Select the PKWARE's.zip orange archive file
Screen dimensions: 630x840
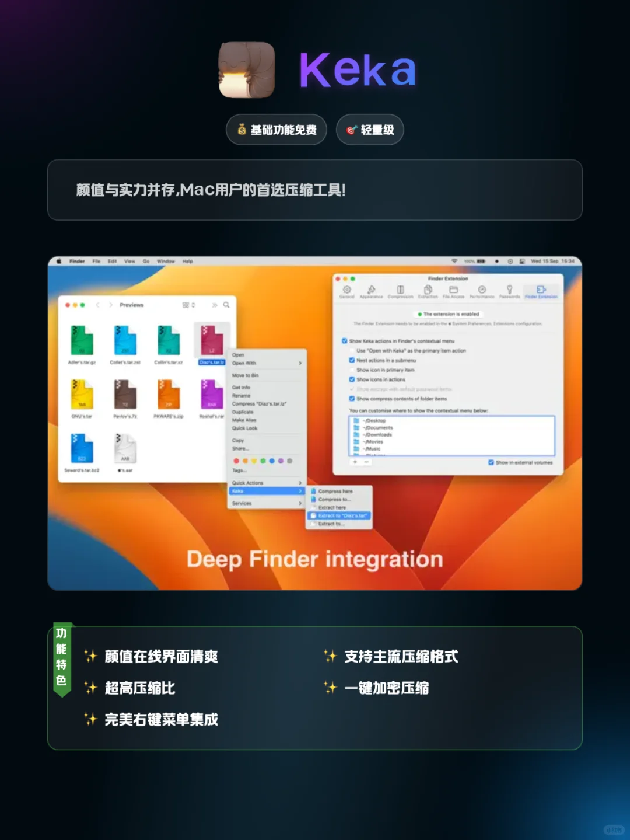(x=169, y=395)
